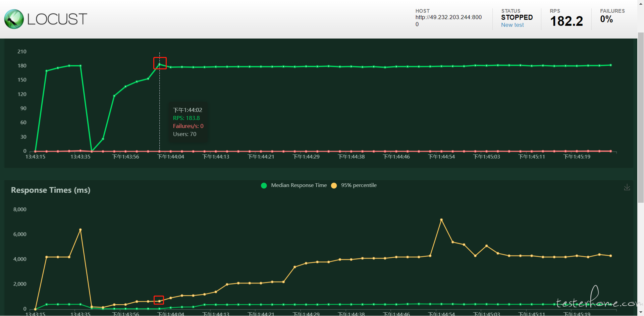Viewport: 644px width, 316px height.
Task: Click the green Median Response Time swatch
Action: tap(264, 186)
